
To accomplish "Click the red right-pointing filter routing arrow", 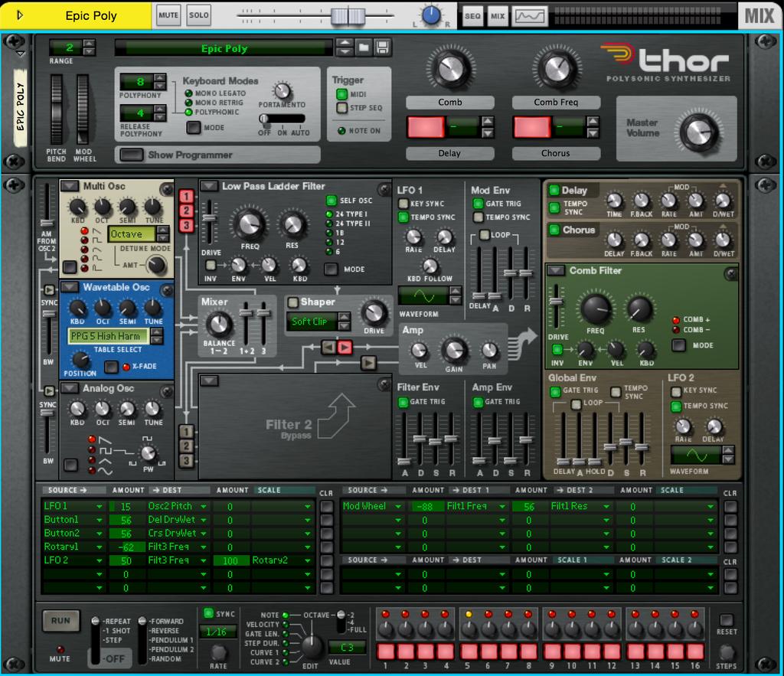I will [x=345, y=347].
